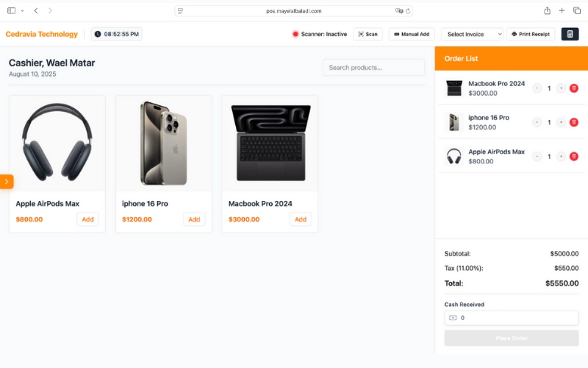Click Print Receipt
The image size is (588, 368).
[x=531, y=34]
